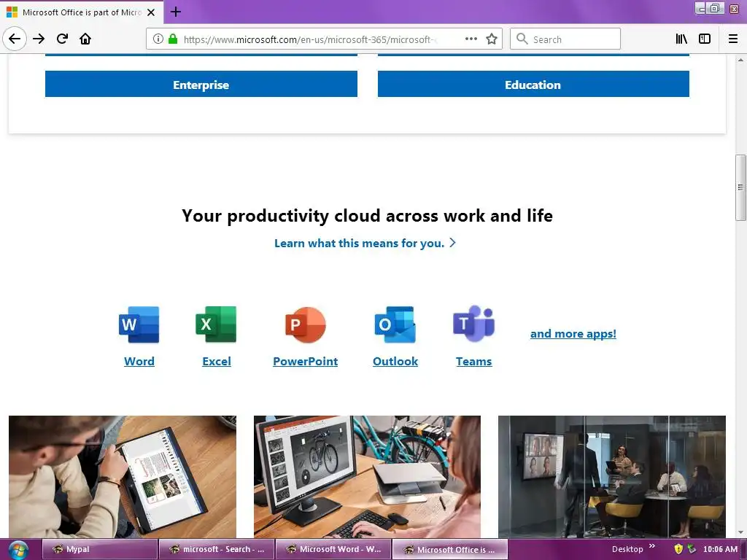Click into the browser Search box
Viewport: 747px width, 560px height.
point(565,39)
